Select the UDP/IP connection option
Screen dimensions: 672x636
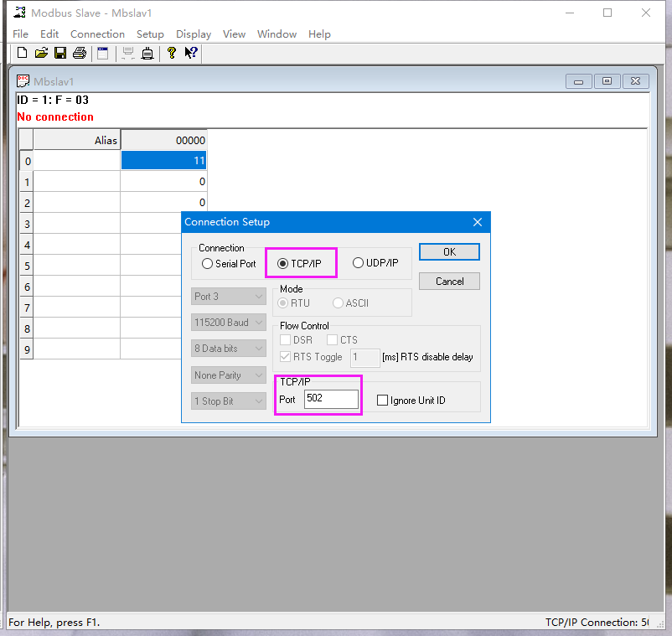click(x=359, y=263)
